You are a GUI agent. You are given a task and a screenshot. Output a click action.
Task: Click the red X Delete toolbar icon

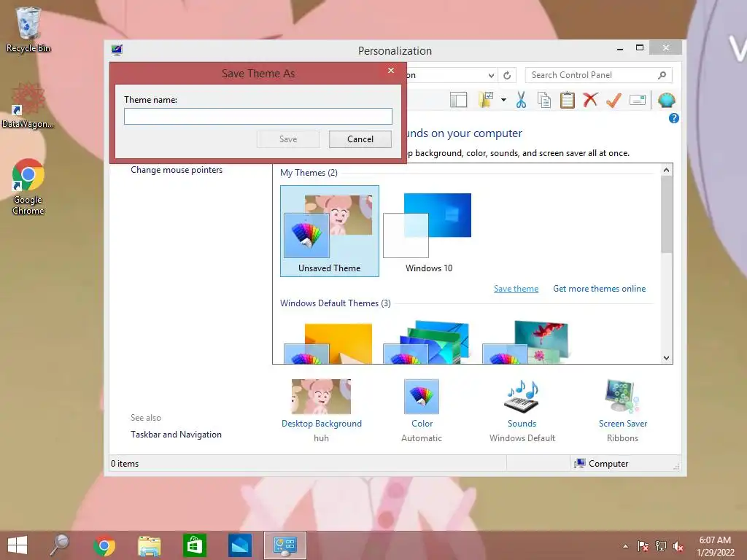(590, 100)
